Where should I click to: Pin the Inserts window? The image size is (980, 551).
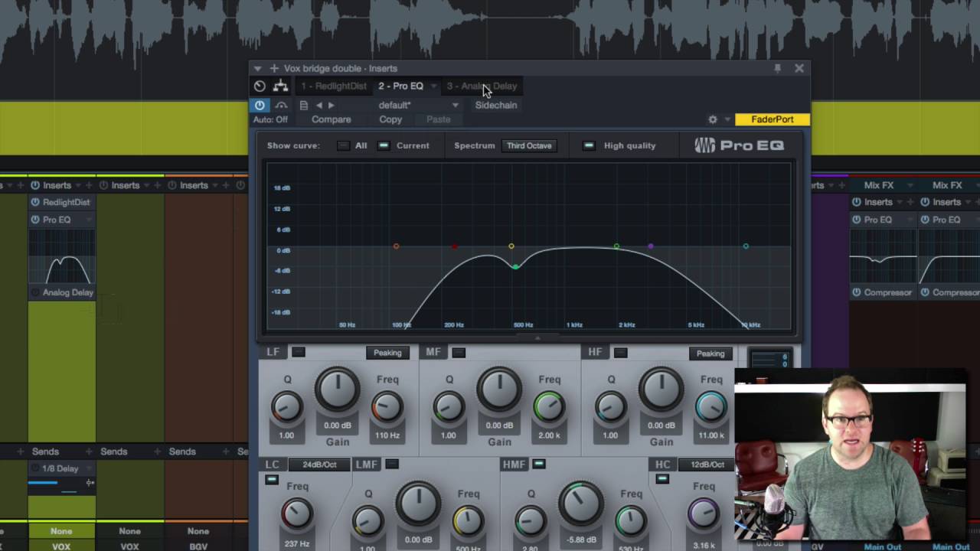pos(777,68)
